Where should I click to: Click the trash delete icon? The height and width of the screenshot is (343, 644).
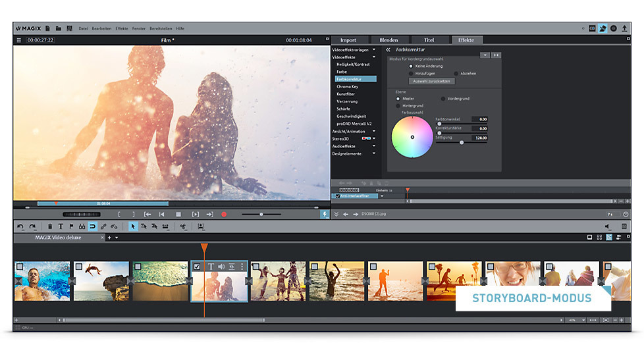click(50, 226)
